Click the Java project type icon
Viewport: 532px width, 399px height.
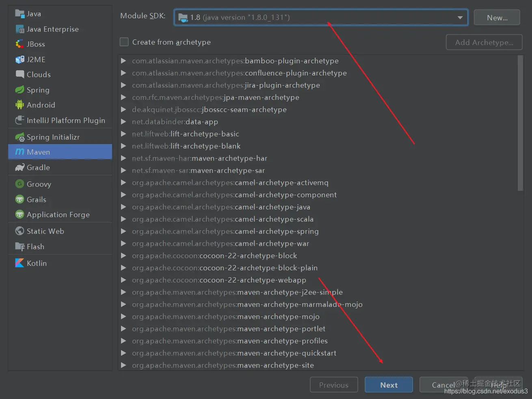(19, 14)
